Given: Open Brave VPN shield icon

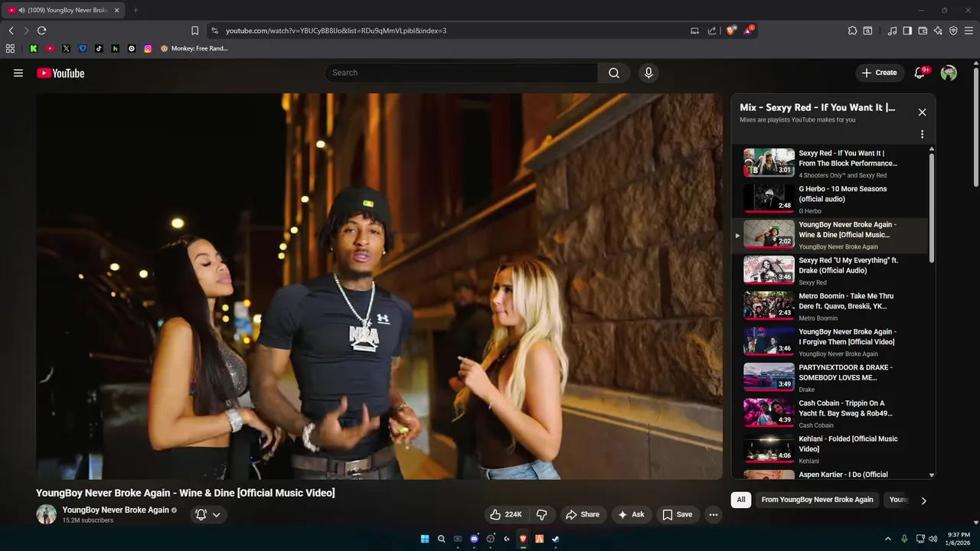Looking at the screenshot, I should point(953,31).
